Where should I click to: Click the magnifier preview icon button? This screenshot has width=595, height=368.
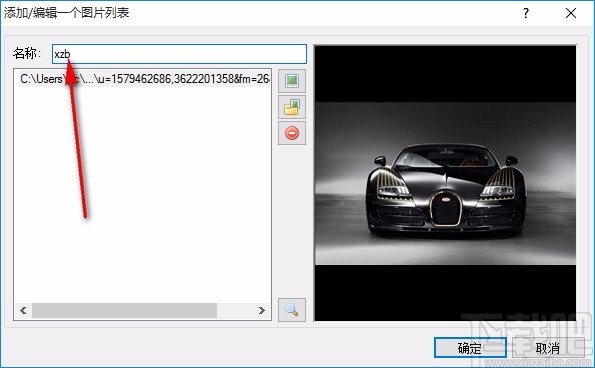292,310
